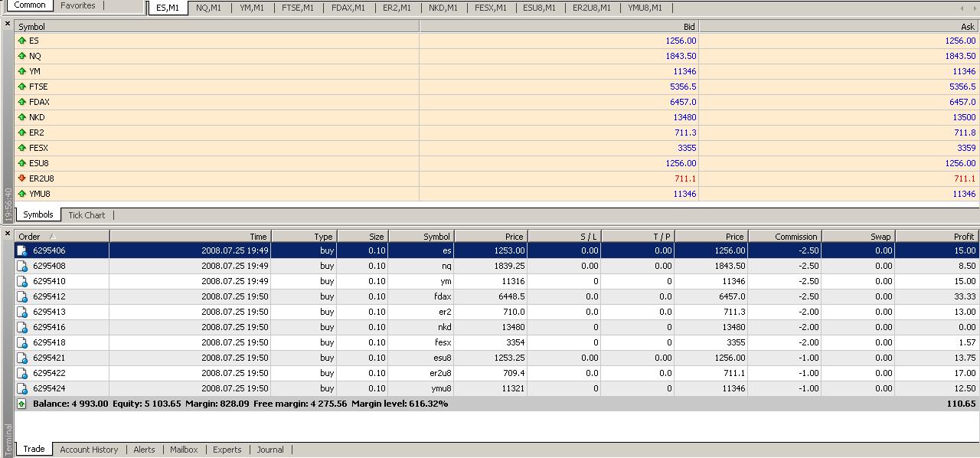Click the red down arrow beside ER2U8
This screenshot has width=980, height=458.
pos(22,178)
